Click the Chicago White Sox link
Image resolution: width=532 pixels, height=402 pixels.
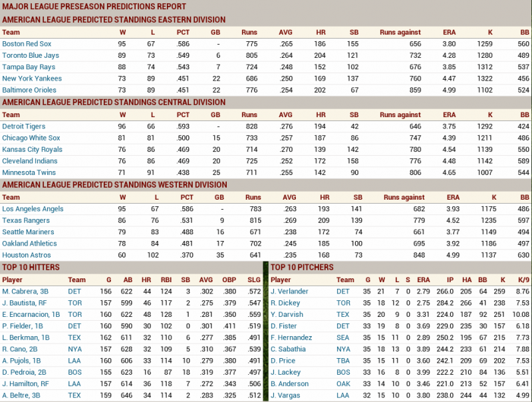30,138
